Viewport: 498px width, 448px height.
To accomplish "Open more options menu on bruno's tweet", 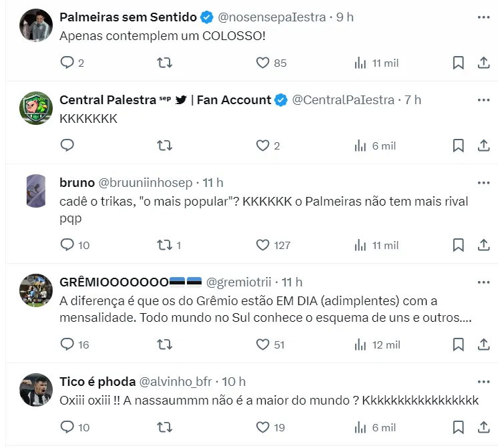I will 483,183.
